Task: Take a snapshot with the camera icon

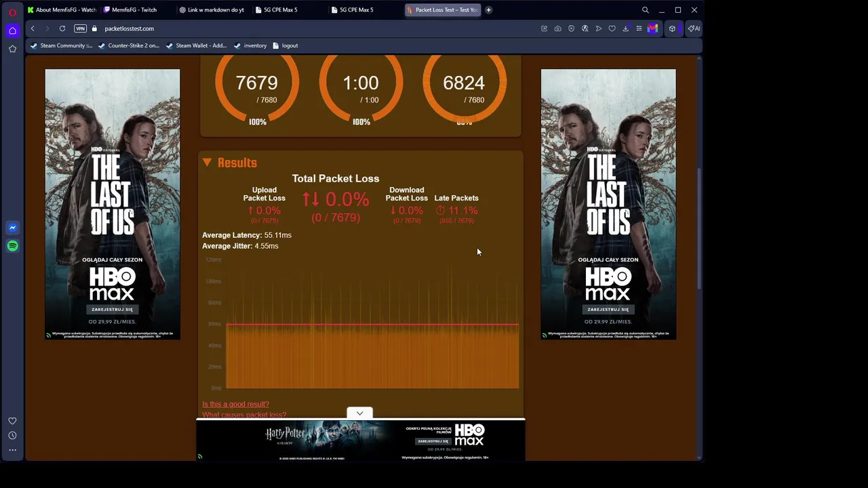Action: [x=557, y=28]
